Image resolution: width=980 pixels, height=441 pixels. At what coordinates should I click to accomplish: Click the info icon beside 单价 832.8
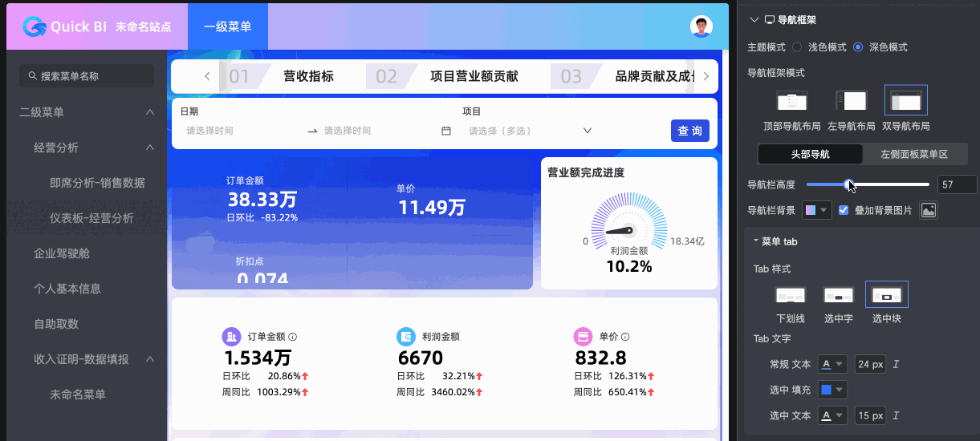[x=625, y=337]
